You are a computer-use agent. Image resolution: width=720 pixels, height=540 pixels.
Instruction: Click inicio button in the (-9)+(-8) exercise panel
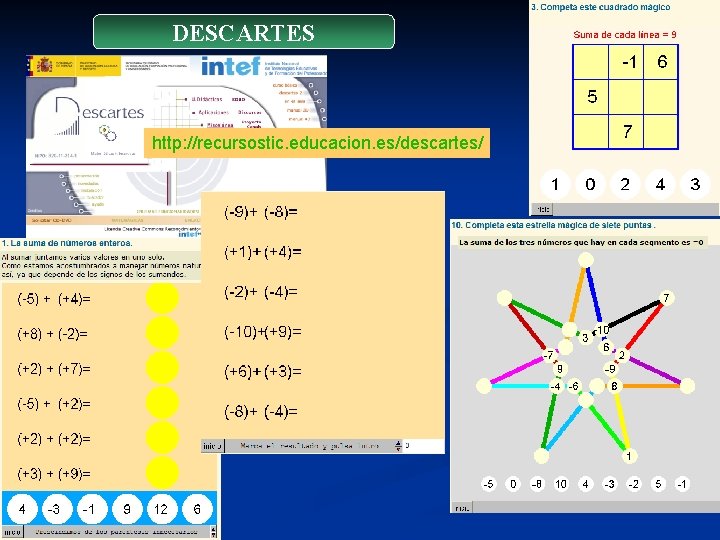pos(213,445)
